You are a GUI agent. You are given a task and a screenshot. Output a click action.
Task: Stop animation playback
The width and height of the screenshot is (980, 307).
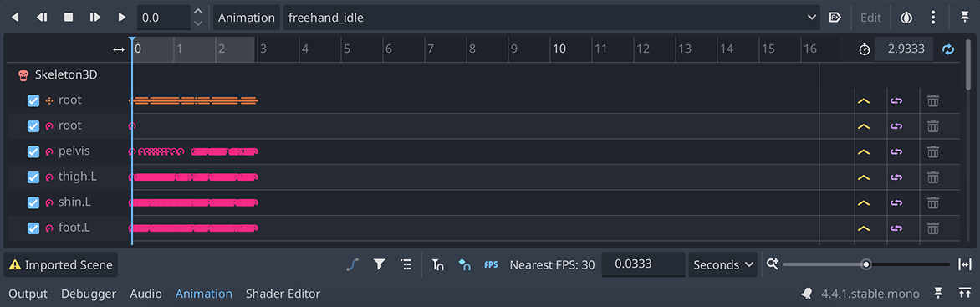click(x=68, y=18)
